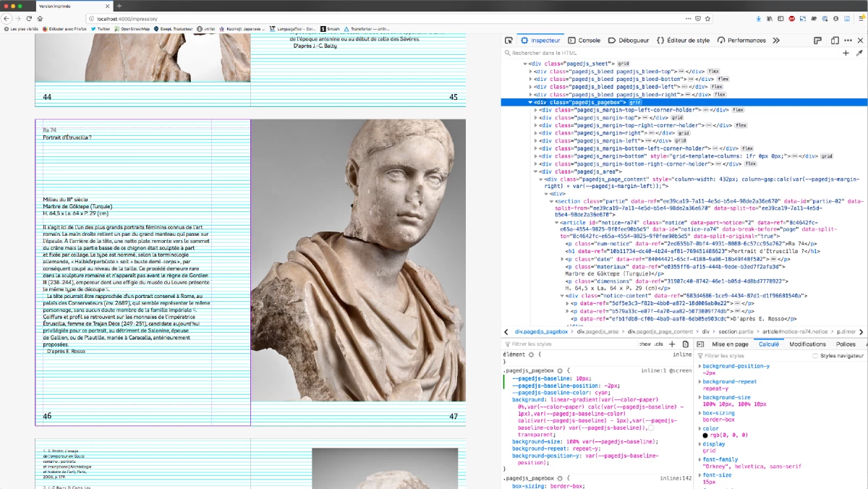Expand the background-position-y computed property
868x489 pixels.
pyautogui.click(x=699, y=365)
